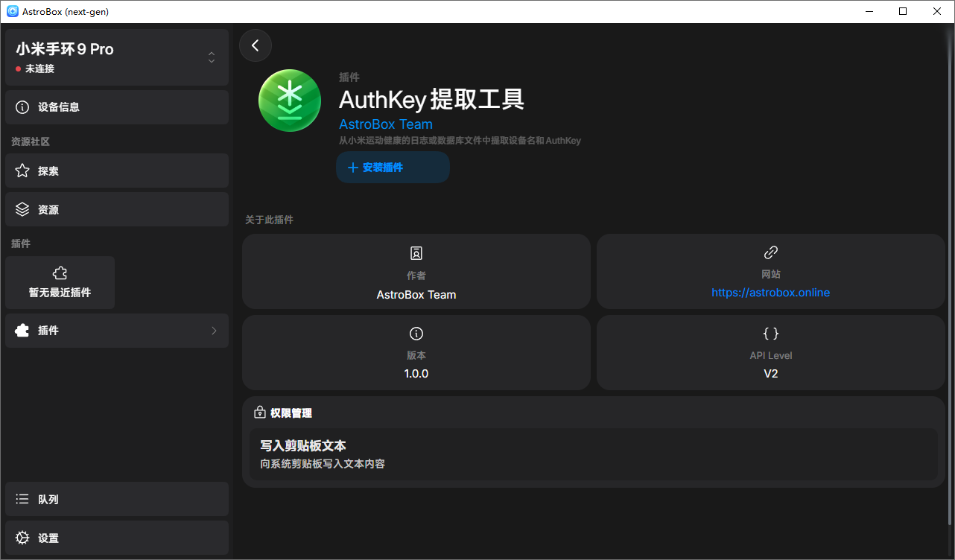This screenshot has width=955, height=560.
Task: Click the 未连接 status text
Action: pyautogui.click(x=39, y=69)
